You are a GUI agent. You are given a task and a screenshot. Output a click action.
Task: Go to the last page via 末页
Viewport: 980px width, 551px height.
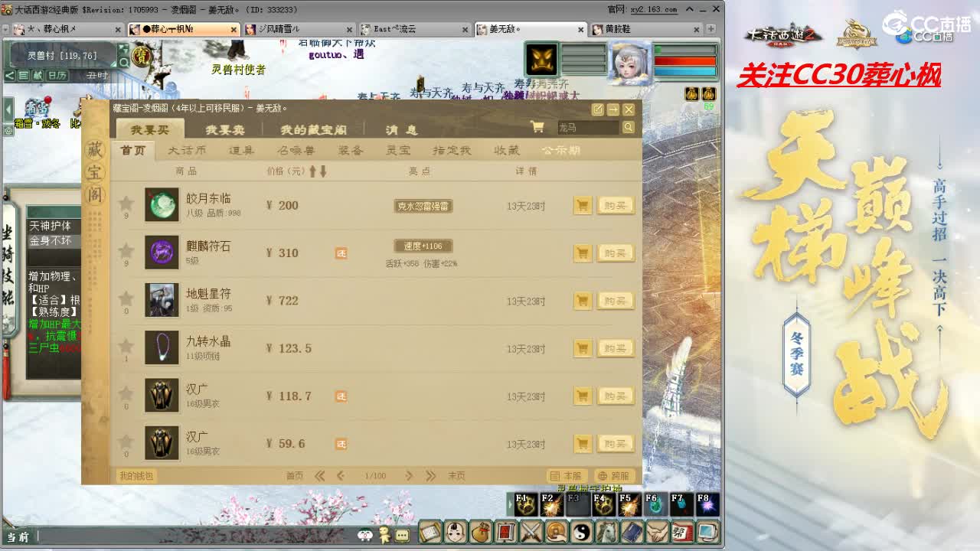[456, 476]
